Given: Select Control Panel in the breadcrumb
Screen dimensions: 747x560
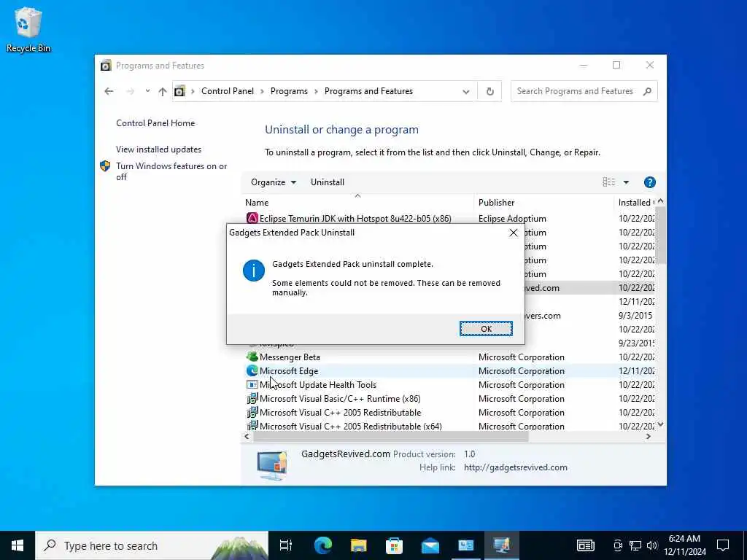Looking at the screenshot, I should click(x=228, y=91).
